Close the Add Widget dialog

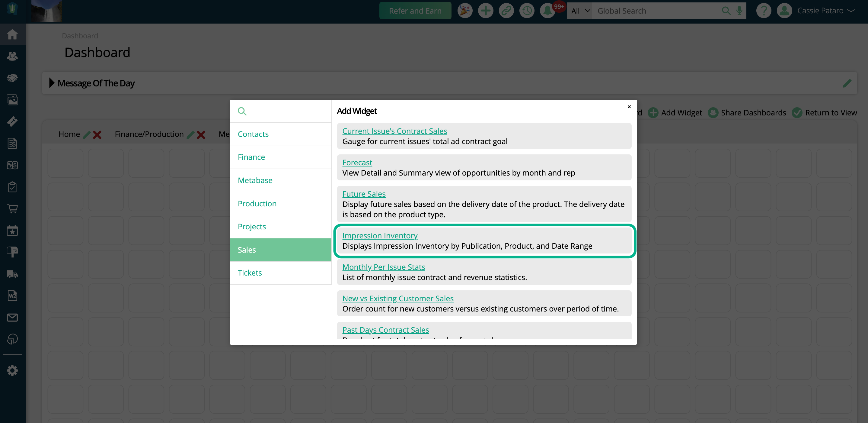click(629, 107)
